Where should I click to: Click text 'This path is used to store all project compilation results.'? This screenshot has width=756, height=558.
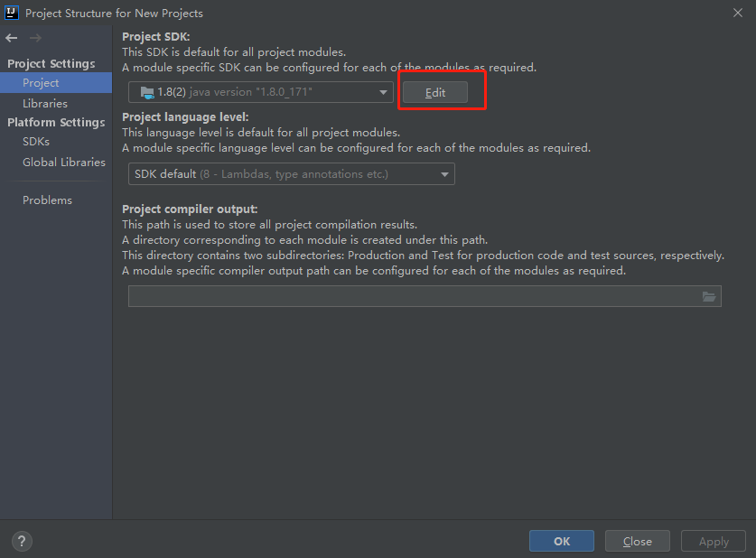[x=269, y=225]
